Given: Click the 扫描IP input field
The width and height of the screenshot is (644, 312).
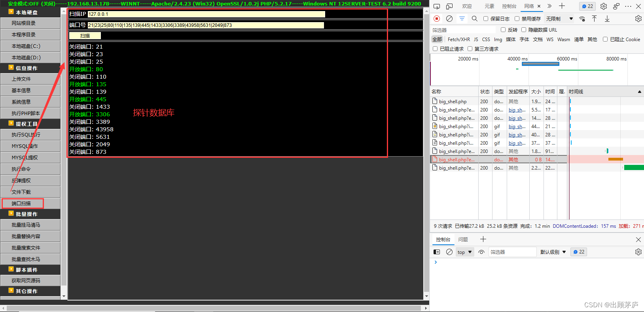Looking at the screenshot, I should pos(206,14).
